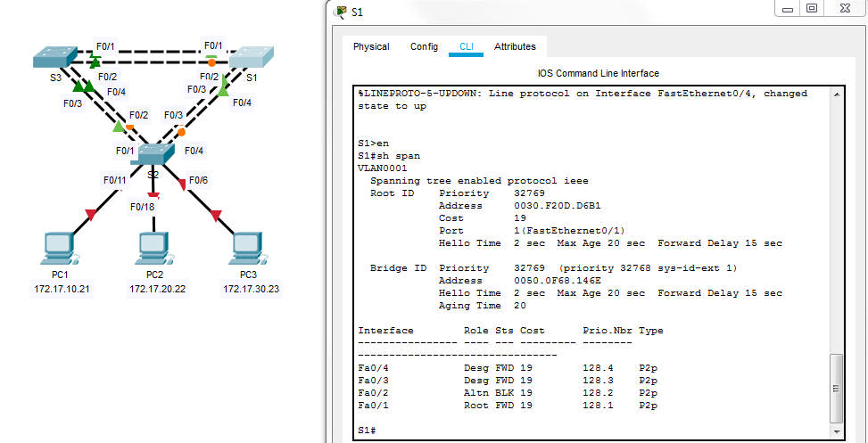Screen dimensions: 868x443
Task: Click the F0/18 port label
Action: click(142, 208)
